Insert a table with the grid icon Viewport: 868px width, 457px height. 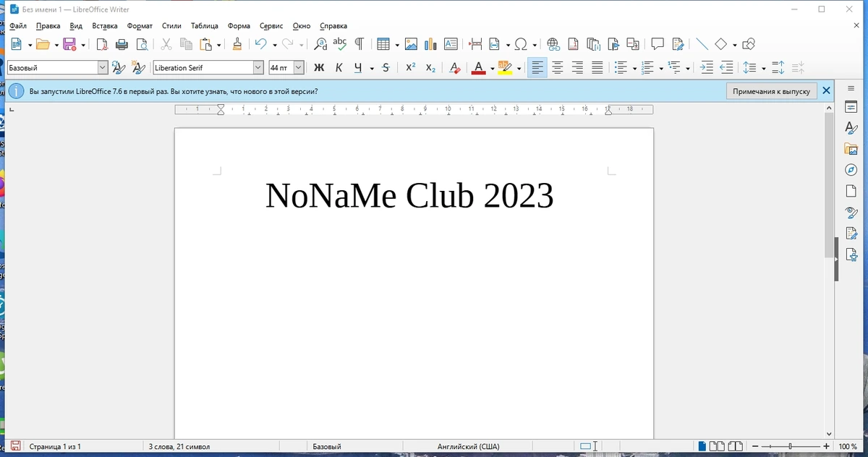(383, 44)
